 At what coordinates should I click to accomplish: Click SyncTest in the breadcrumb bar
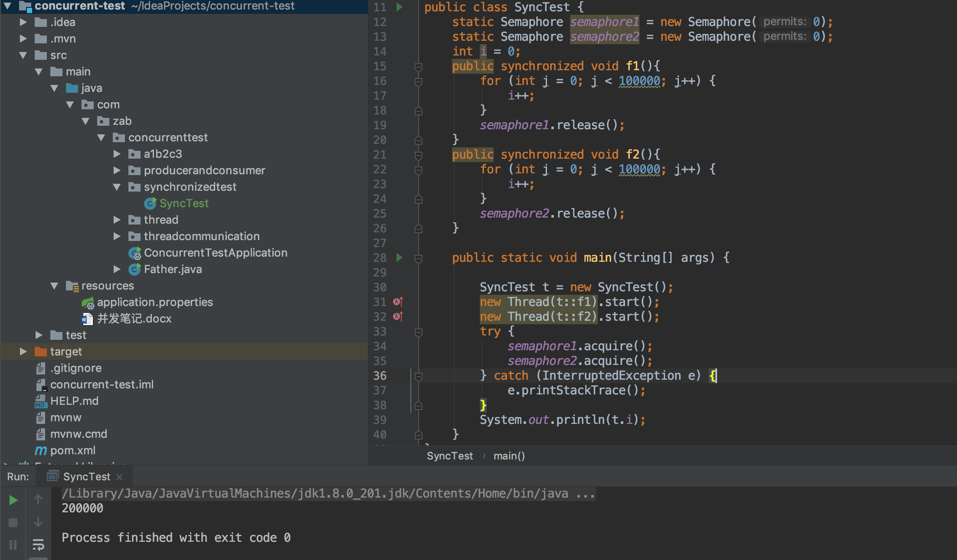click(449, 456)
